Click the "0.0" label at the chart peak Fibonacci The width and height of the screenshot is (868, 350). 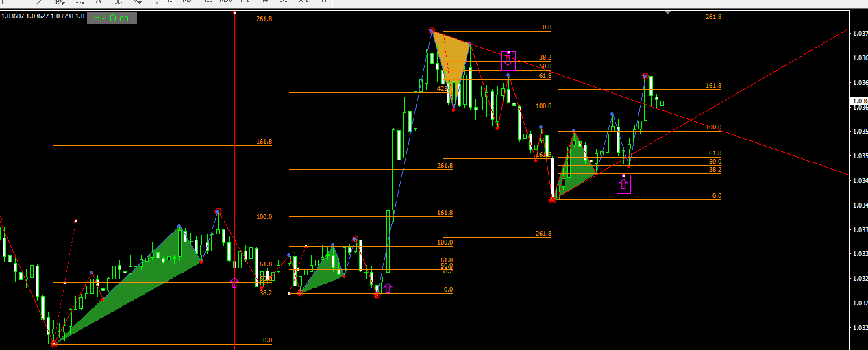click(x=547, y=27)
